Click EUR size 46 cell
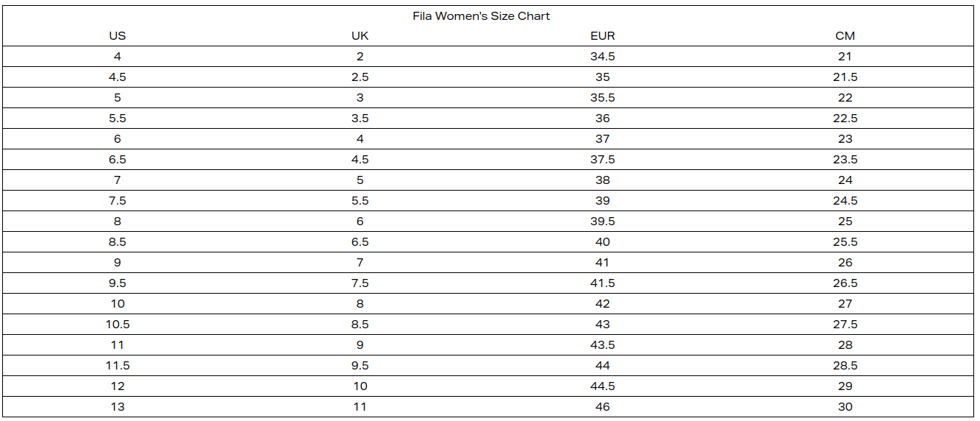Image resolution: width=980 pixels, height=421 pixels. [x=602, y=407]
